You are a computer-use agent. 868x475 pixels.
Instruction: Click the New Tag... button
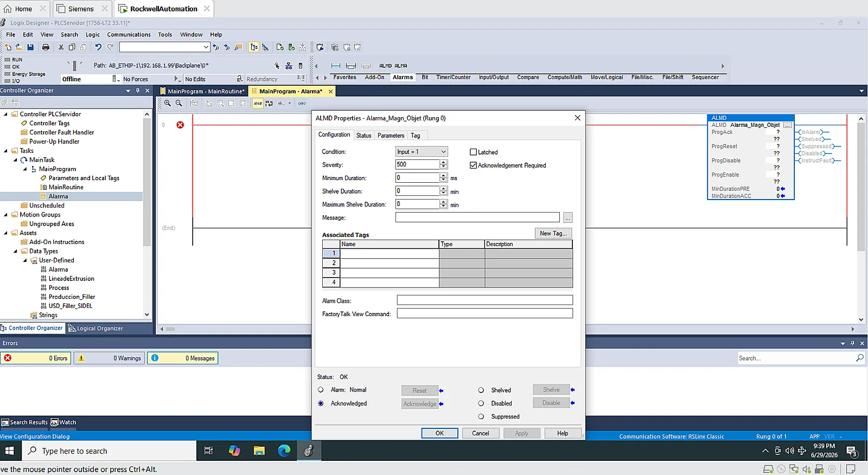click(x=553, y=233)
